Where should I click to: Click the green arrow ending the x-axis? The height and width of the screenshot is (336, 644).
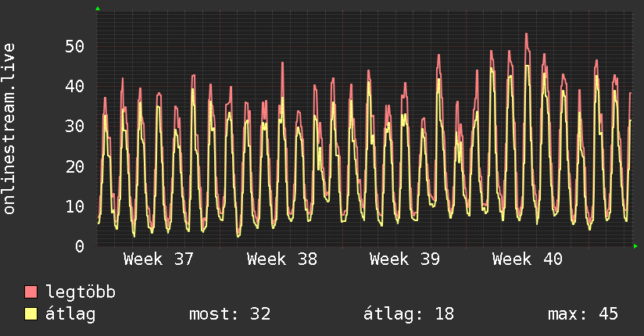tap(635, 246)
